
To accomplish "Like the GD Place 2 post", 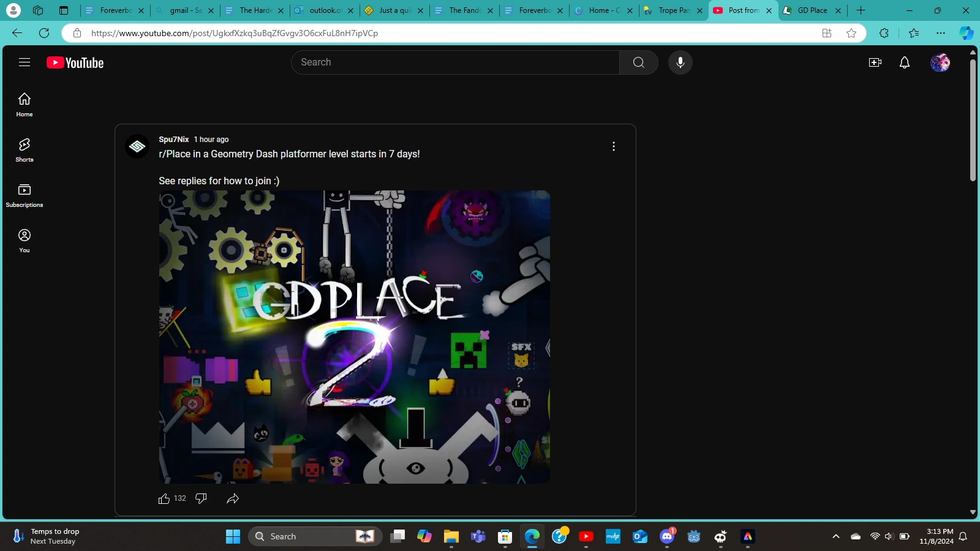I will [x=164, y=498].
